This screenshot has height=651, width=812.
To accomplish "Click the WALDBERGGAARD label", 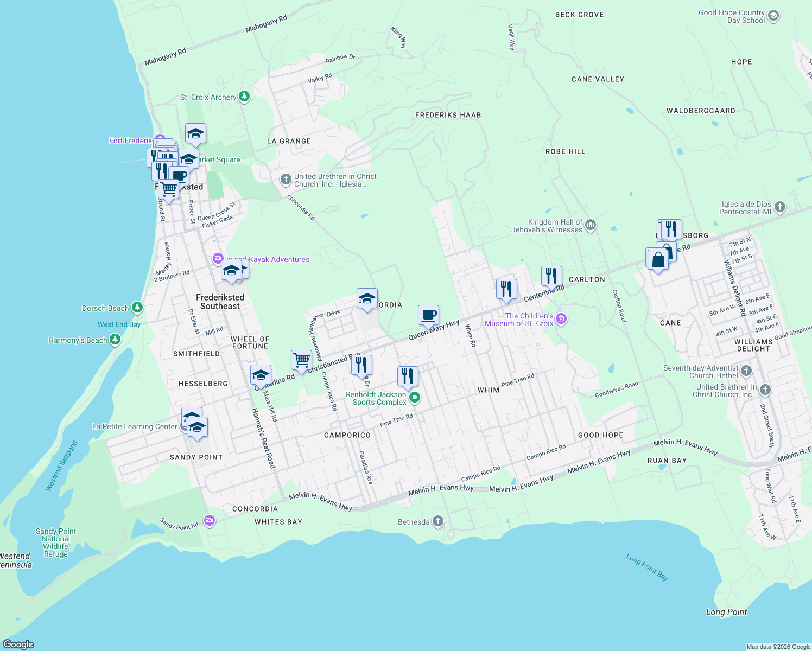I will pos(701,111).
